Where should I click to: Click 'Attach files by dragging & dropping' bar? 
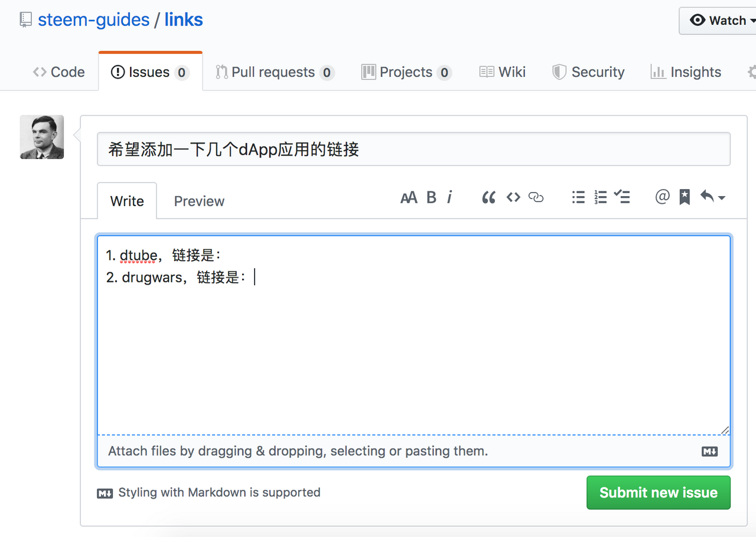click(413, 451)
